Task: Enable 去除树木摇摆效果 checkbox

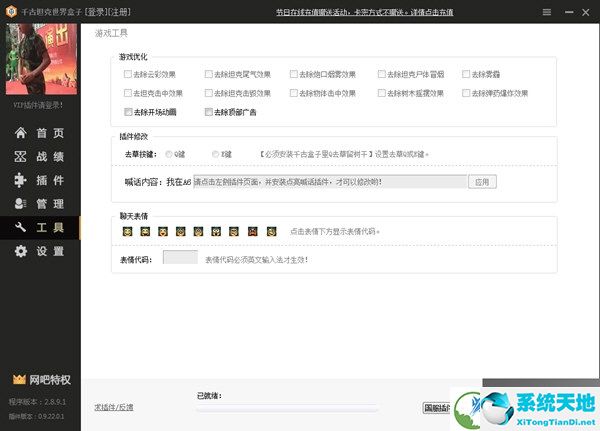Action: tap(382, 93)
